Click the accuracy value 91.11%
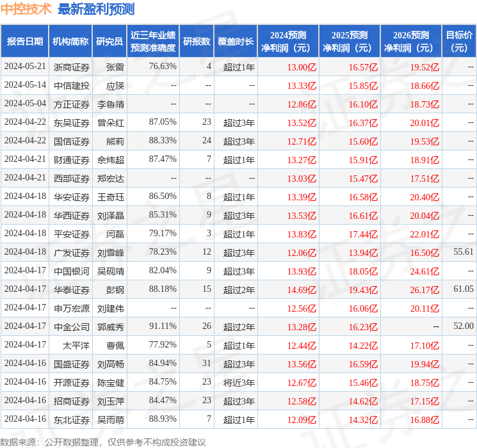The height and width of the screenshot is (448, 477). 163,326
